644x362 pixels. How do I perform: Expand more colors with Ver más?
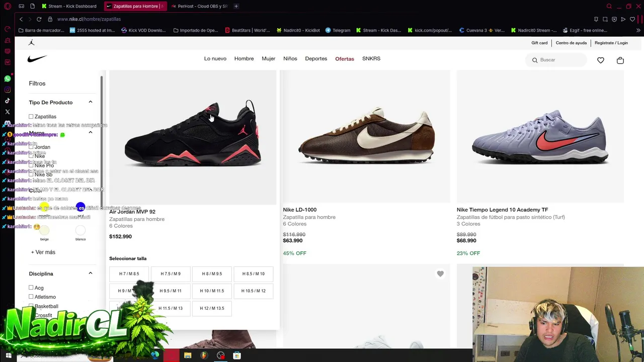pos(43,252)
